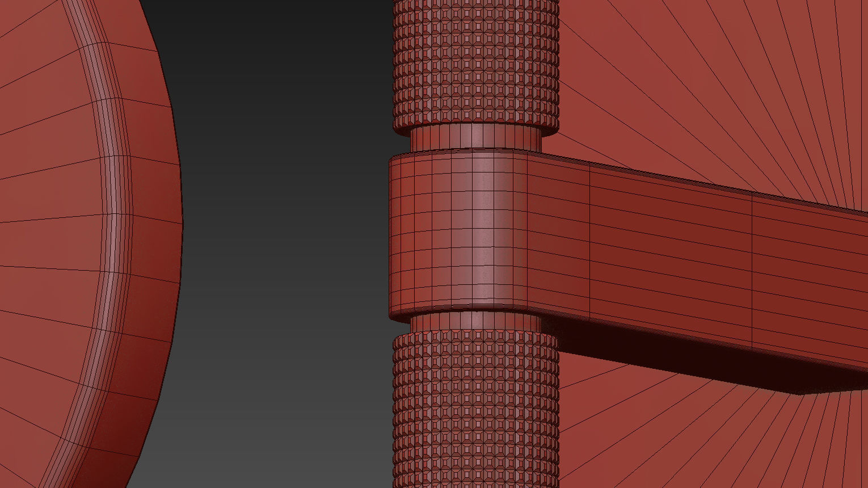The width and height of the screenshot is (868, 488).
Task: Select the upper knurled pin section
Action: (x=477, y=62)
